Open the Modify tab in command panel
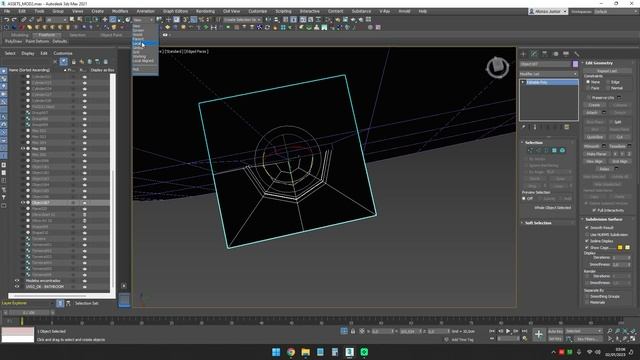Image resolution: width=640 pixels, height=360 pixels. (534, 54)
